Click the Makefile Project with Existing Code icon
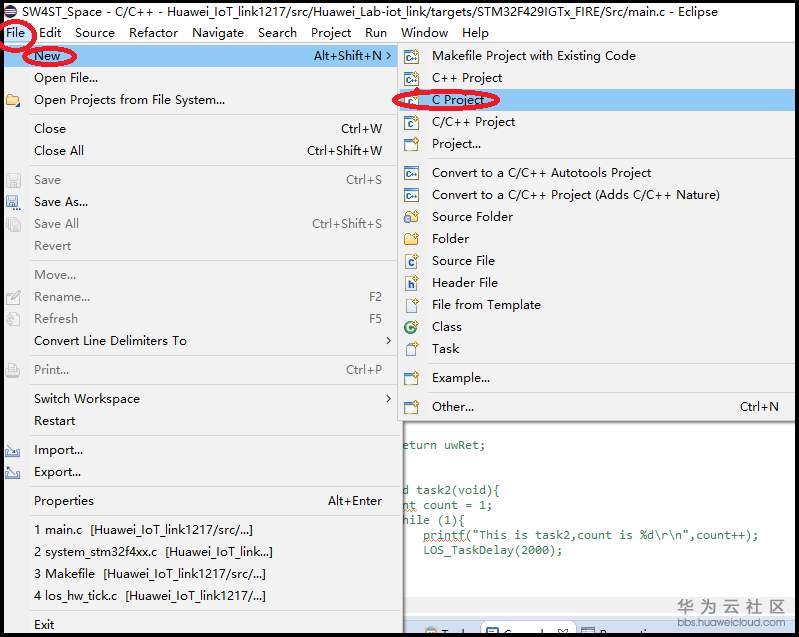Screen dimensions: 799x637 point(411,56)
